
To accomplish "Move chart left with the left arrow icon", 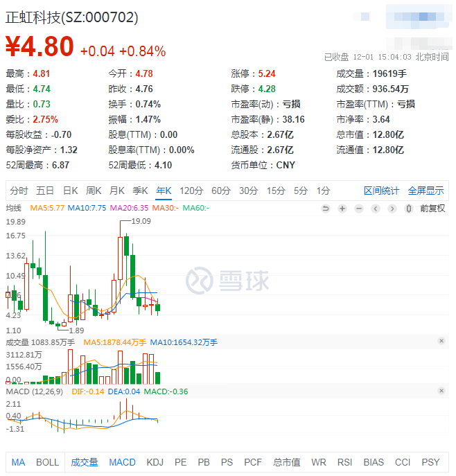I will (376, 209).
